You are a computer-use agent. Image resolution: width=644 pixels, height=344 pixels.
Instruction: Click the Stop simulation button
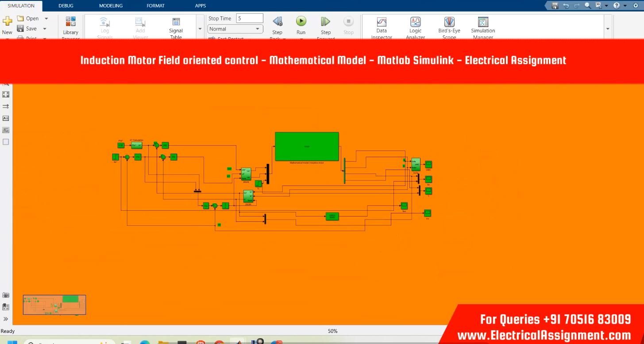point(348,26)
